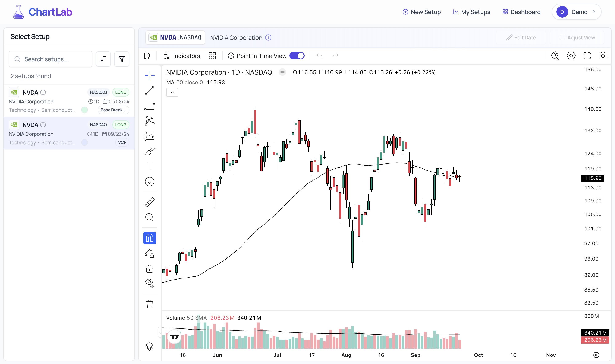Screen dimensions: 615x364
Task: Open the candlestick chart type selector
Action: pos(147,56)
